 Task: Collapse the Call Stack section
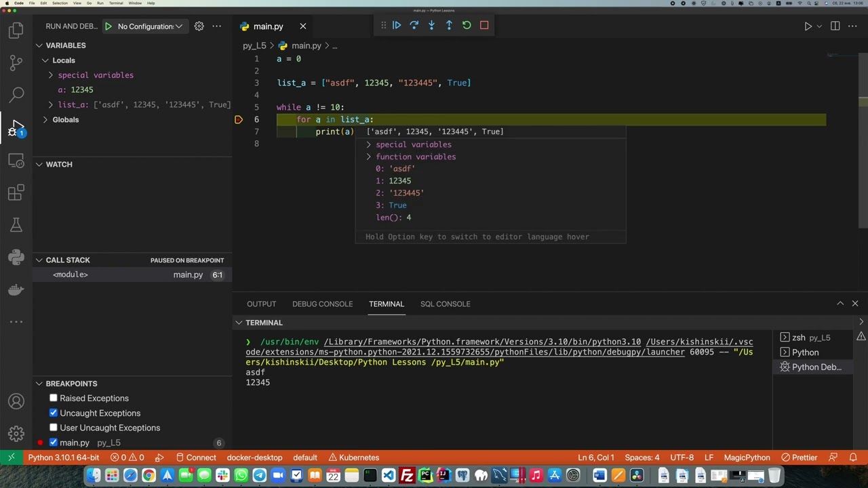click(132, 260)
